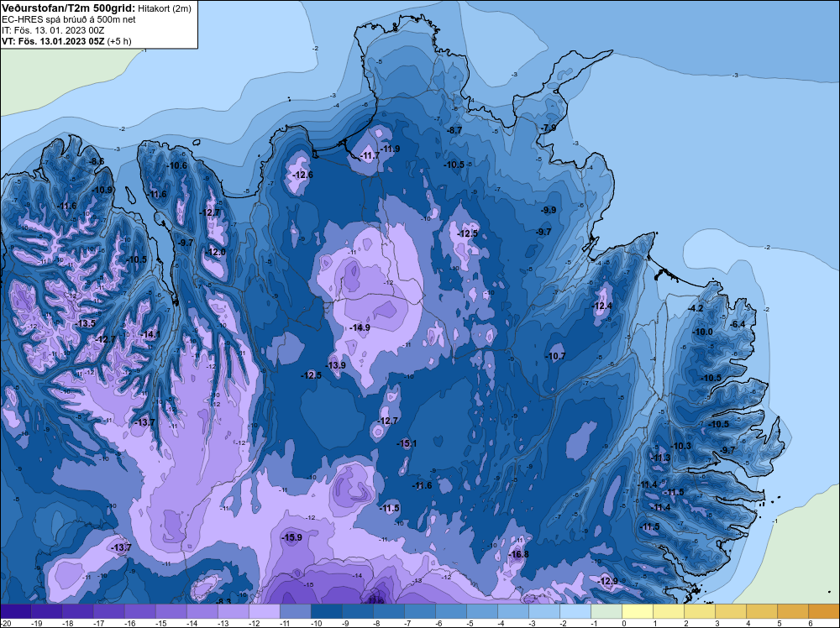
Task: Select the -11.3 temperature reading
Action: [660, 458]
